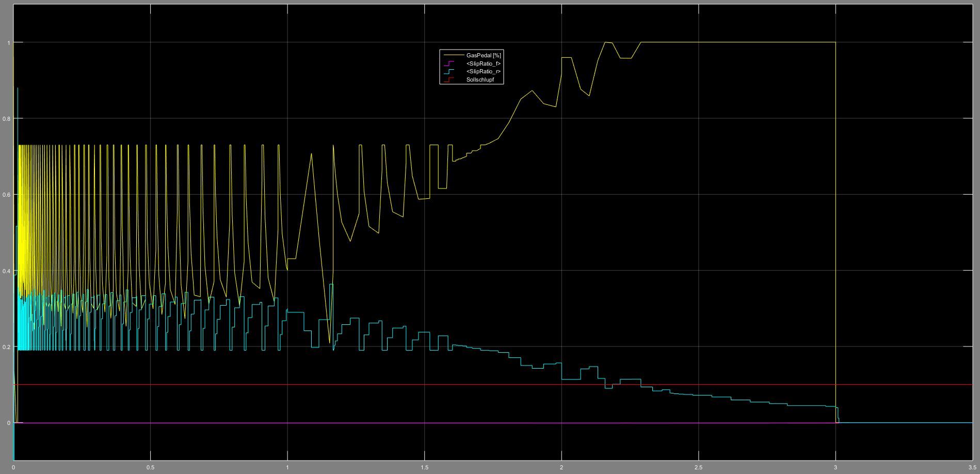Click the 2.5 mark on the time axis
Screen dimensions: 980x474
pyautogui.click(x=698, y=467)
